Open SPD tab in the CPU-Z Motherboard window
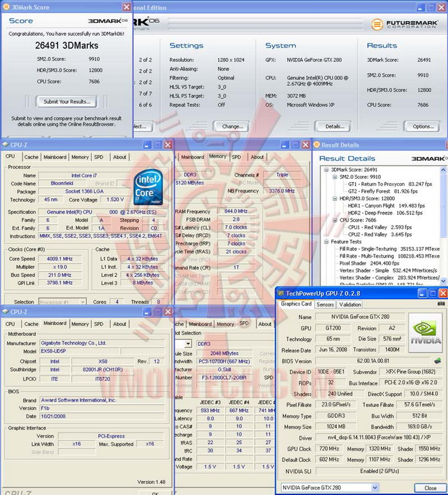The image size is (448, 495). pos(99,324)
